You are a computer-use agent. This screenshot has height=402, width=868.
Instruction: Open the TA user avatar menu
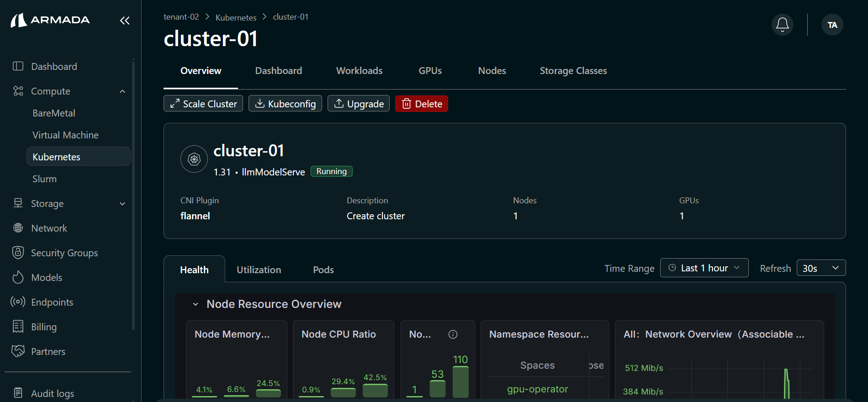coord(832,25)
